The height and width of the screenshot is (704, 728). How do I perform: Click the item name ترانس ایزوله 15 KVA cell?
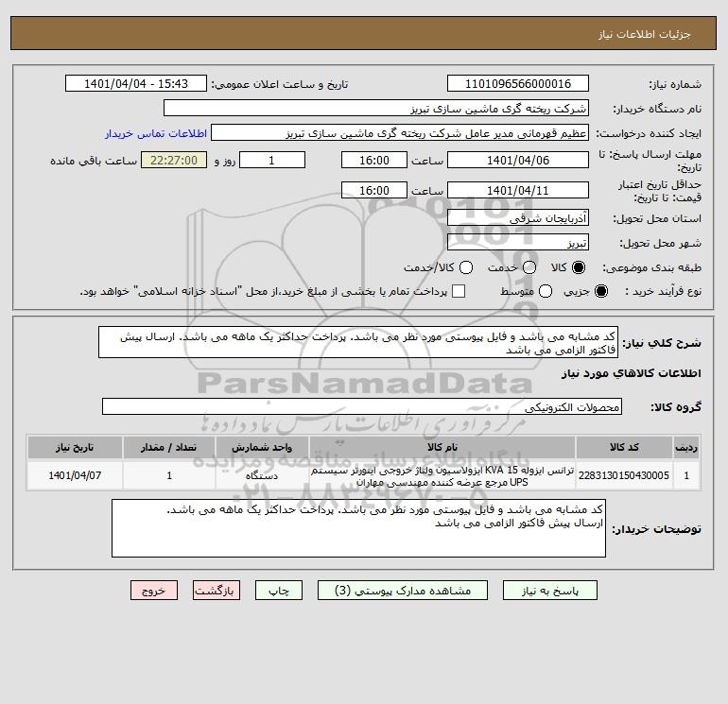(442, 475)
